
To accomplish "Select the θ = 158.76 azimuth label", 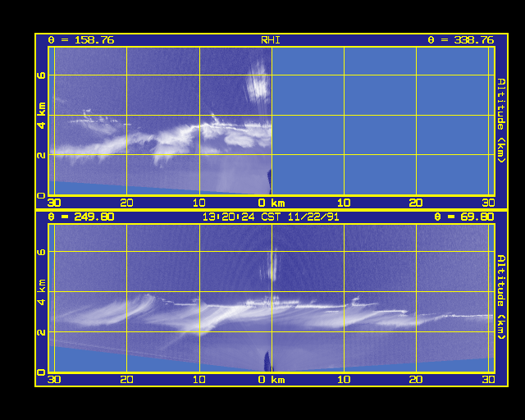I will click(x=81, y=40).
